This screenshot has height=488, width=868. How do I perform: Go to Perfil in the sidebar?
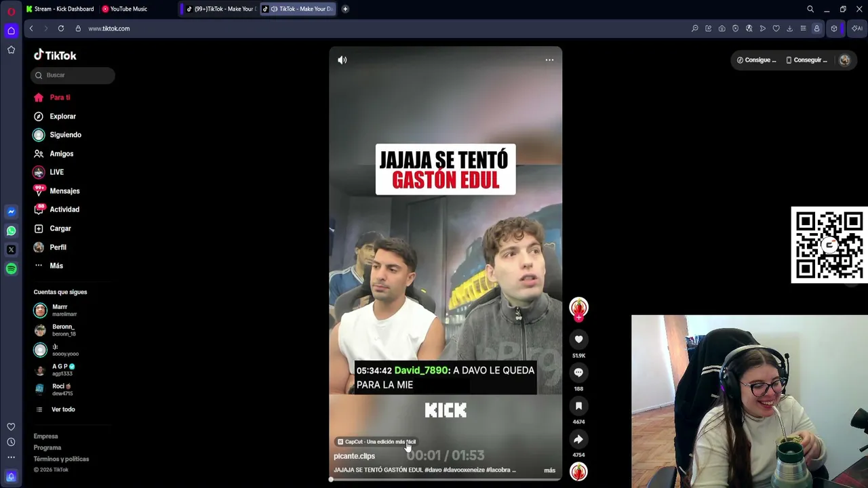coord(58,247)
